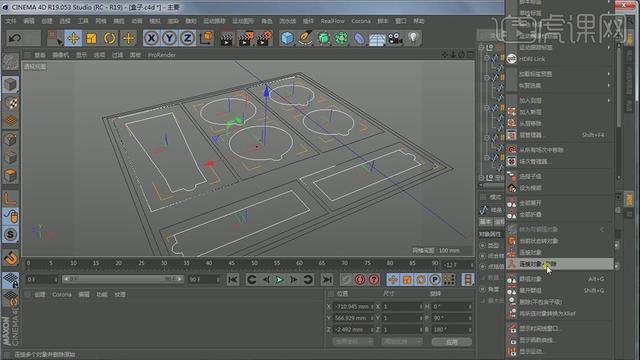
Task: Open the Corona menu in material manager
Action: tap(62, 295)
